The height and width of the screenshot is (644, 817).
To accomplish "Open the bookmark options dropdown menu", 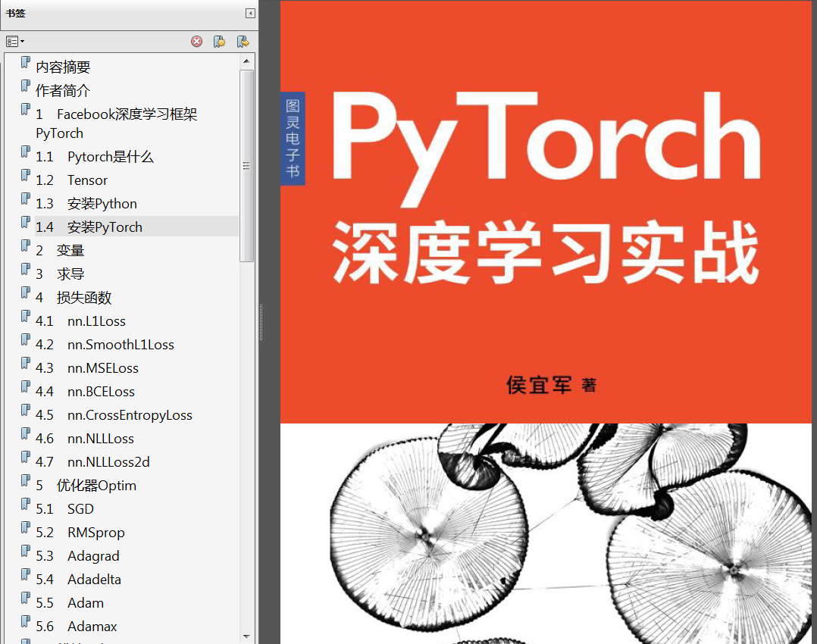I will click(15, 42).
